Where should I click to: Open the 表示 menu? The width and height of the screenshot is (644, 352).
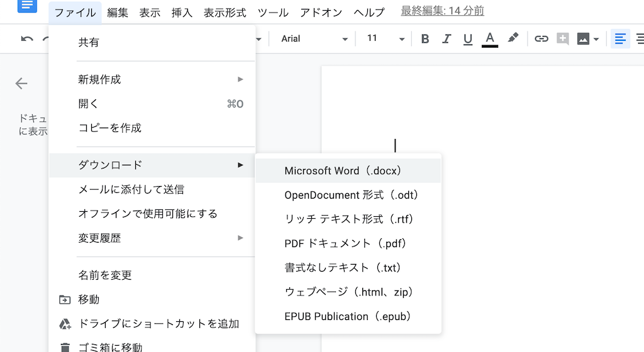click(x=150, y=13)
